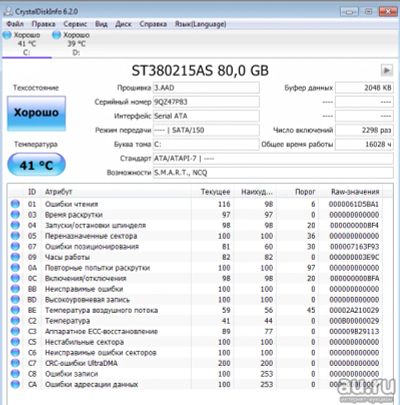This screenshot has height=405, width=400.
Task: Click status icon for attribute CA row
Action: tap(15, 384)
